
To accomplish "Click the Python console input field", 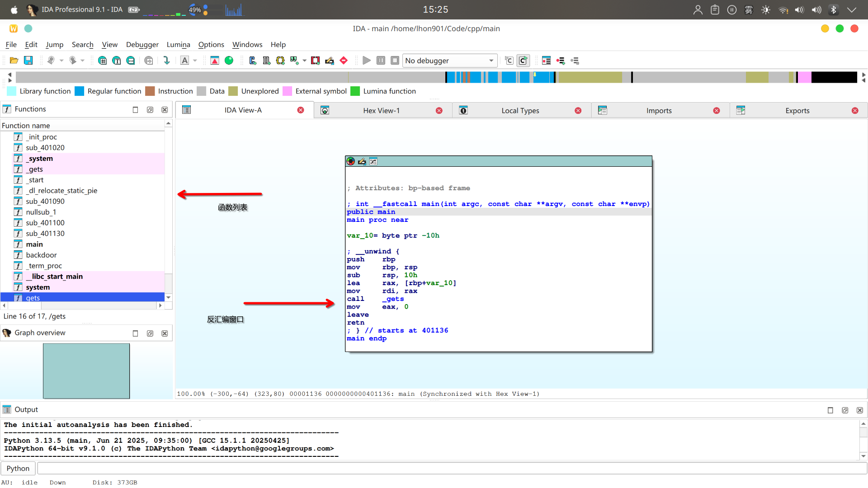I will pos(451,468).
